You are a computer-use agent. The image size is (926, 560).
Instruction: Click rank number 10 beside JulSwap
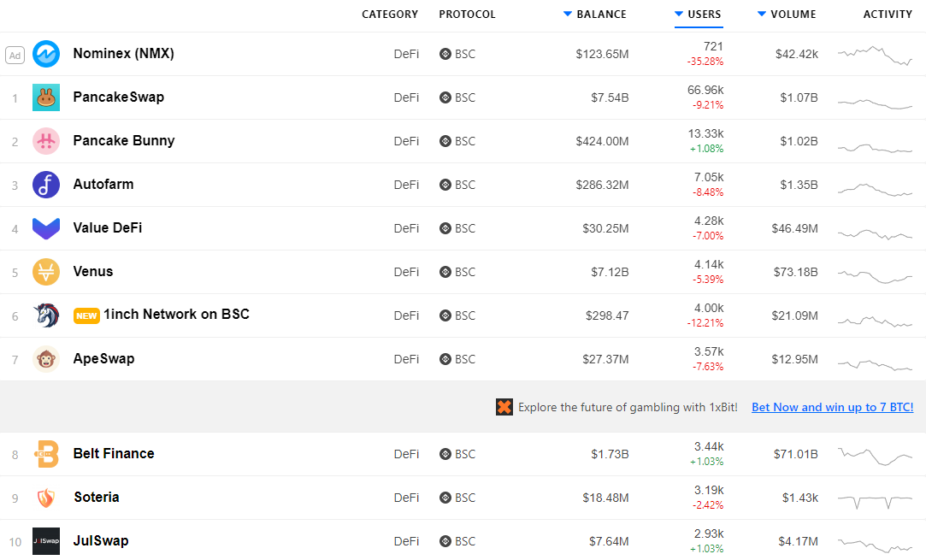pyautogui.click(x=15, y=542)
